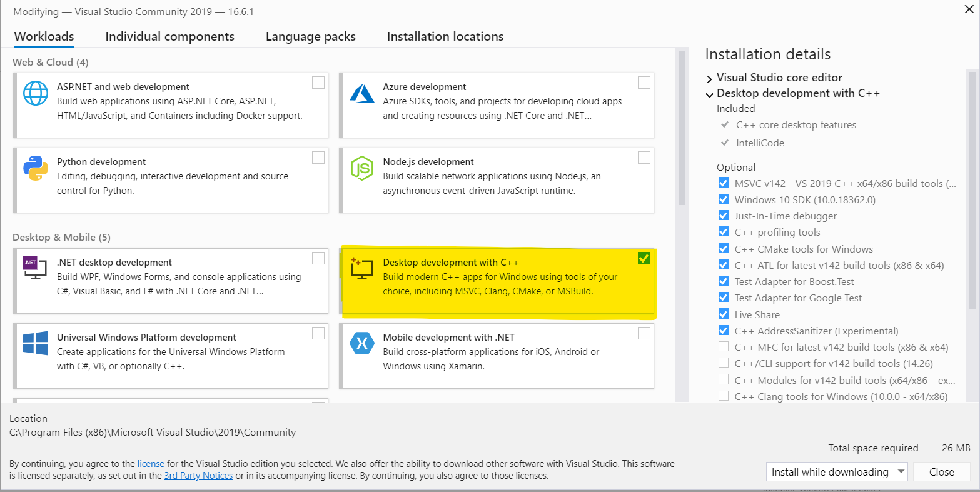Click the Azure development logo icon
Screen dimensions: 980x492
[x=361, y=93]
